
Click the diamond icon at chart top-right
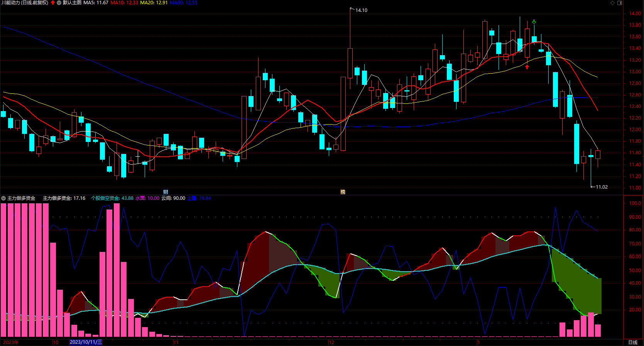point(612,3)
